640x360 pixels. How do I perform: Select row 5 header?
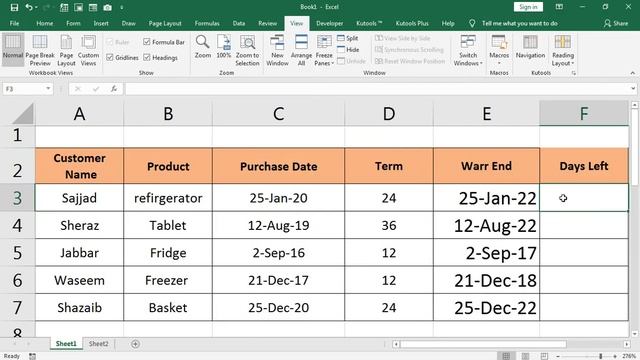pyautogui.click(x=17, y=253)
